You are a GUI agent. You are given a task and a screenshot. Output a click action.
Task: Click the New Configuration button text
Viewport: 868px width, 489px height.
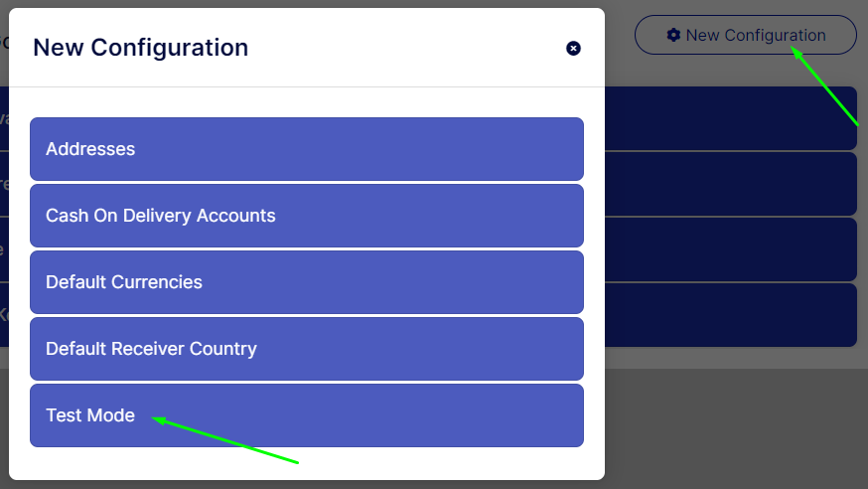point(756,35)
